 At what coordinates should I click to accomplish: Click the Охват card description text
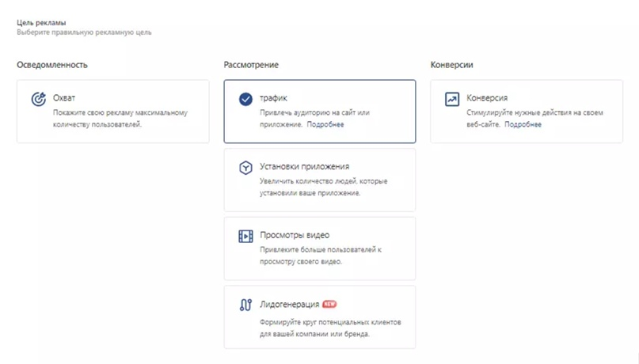coord(120,119)
